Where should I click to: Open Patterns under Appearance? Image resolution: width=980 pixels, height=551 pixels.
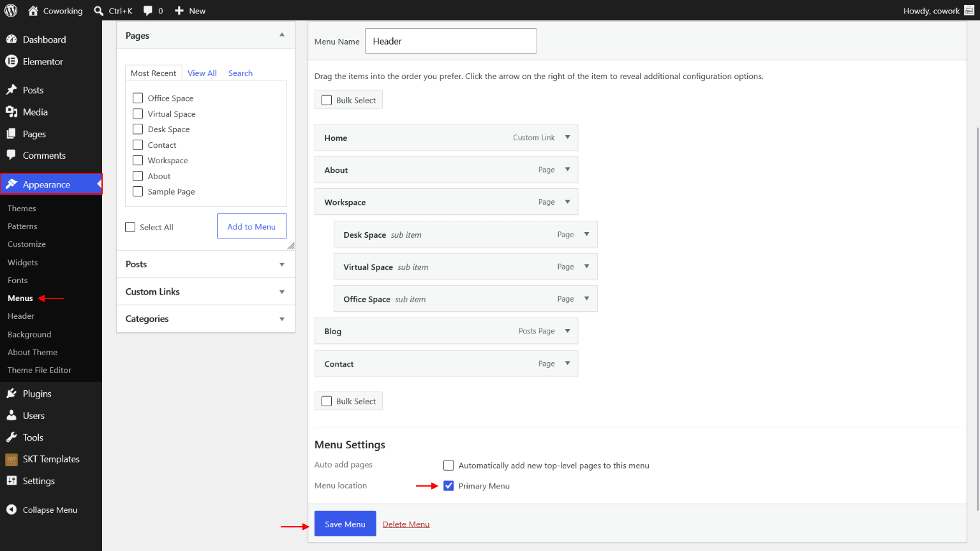point(22,226)
